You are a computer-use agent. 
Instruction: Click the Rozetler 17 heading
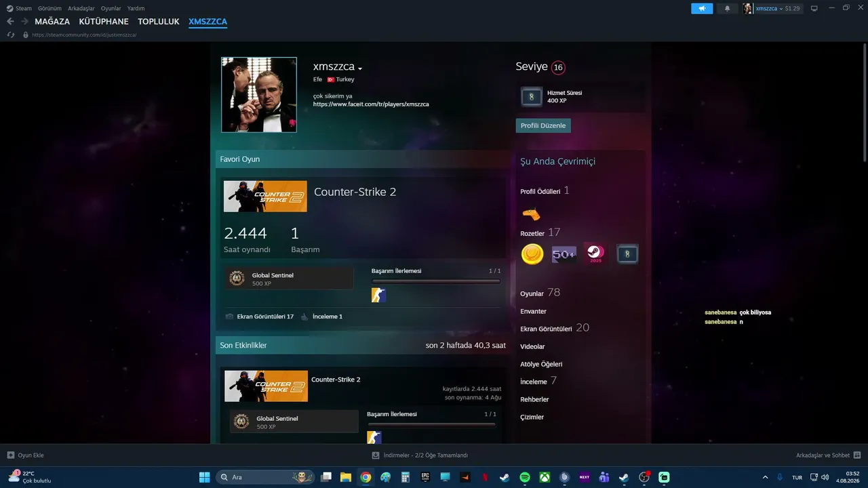tap(540, 233)
